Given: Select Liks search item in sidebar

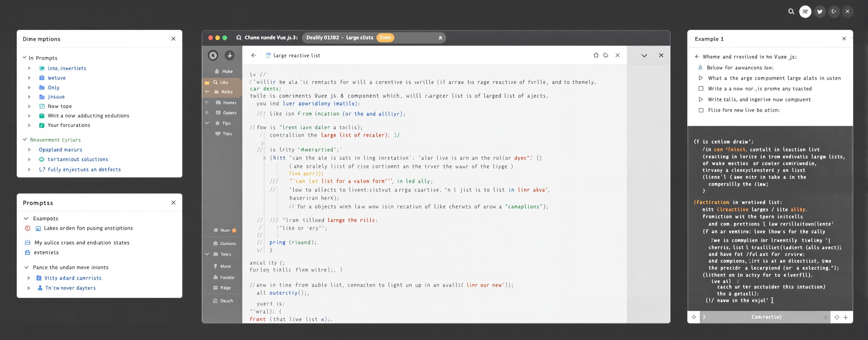Looking at the screenshot, I should [221, 82].
